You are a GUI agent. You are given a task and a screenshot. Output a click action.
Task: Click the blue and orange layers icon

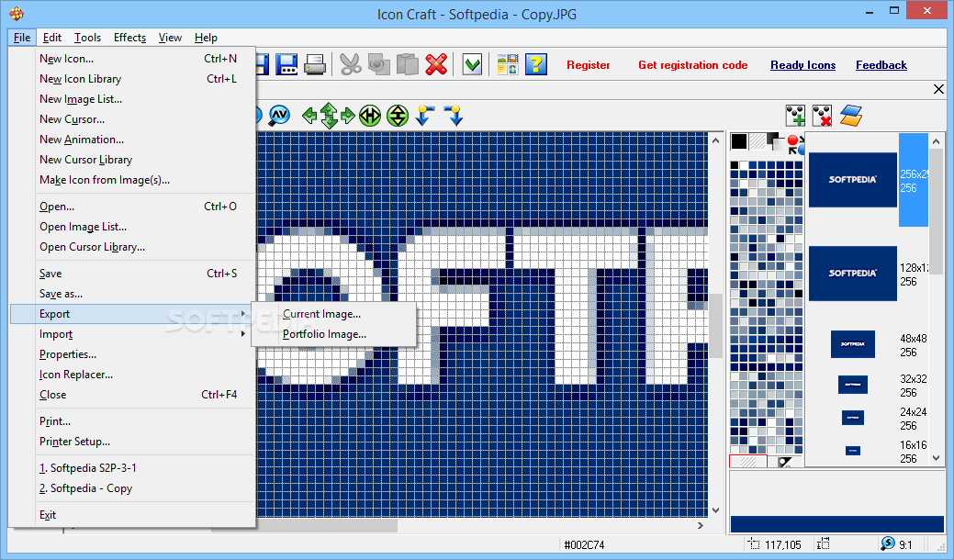click(850, 116)
